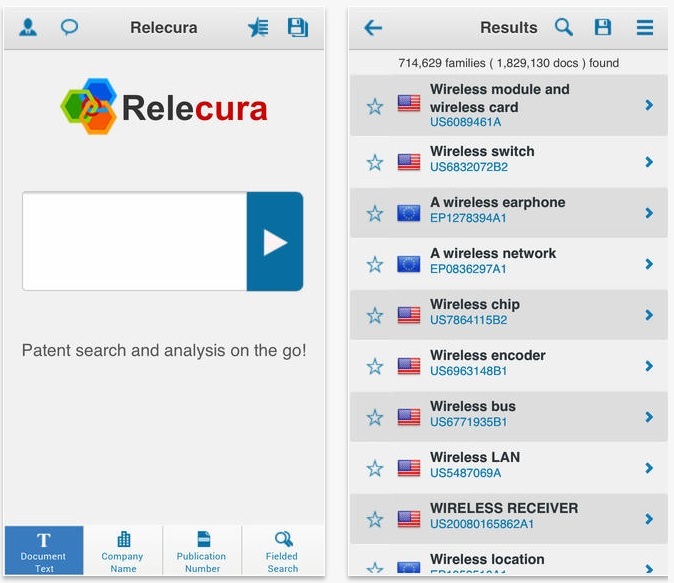Screen dimensions: 674x583
Task: Open chevron for Wireless bus
Action: tap(649, 417)
